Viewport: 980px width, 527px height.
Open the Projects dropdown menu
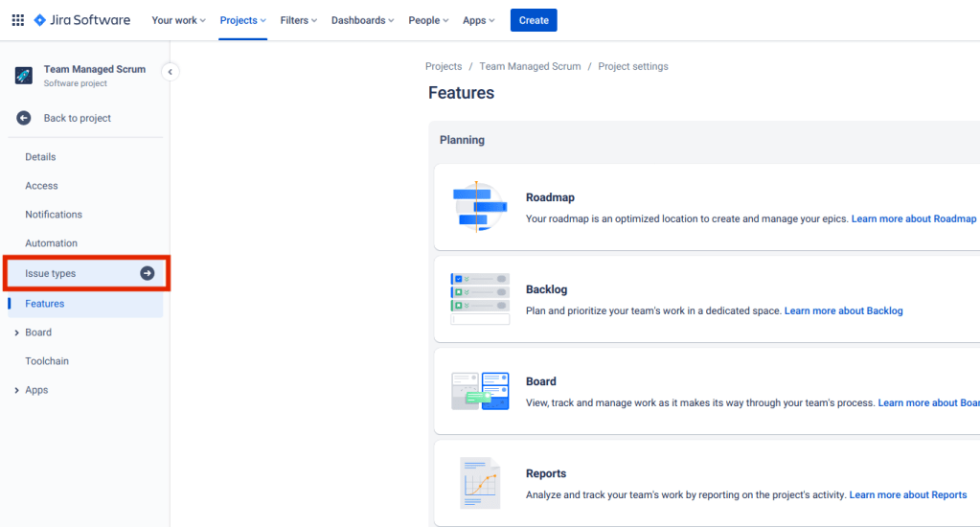pyautogui.click(x=242, y=20)
